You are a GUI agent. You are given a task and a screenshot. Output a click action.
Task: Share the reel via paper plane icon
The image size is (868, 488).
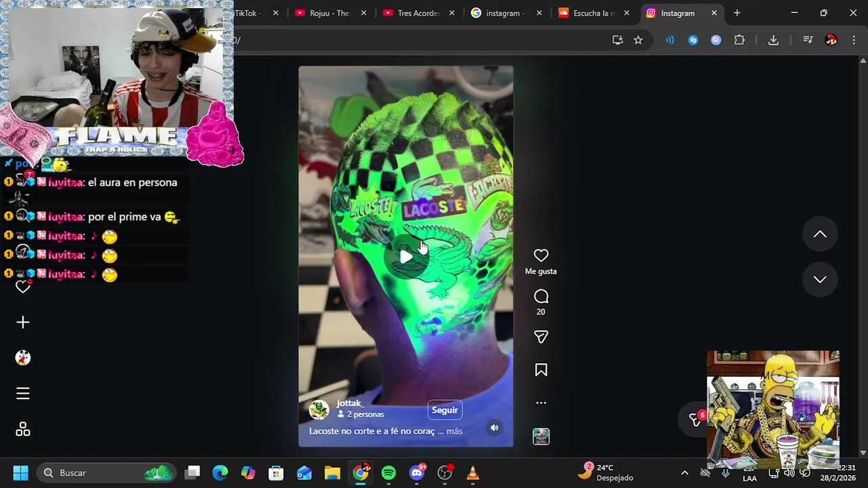pyautogui.click(x=540, y=337)
